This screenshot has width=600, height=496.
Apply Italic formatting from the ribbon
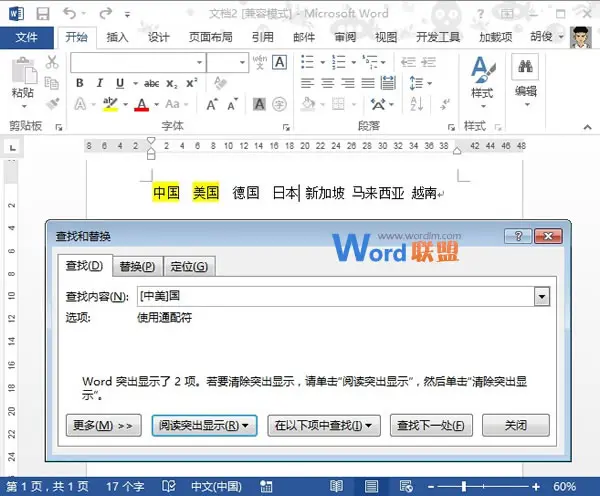(x=99, y=83)
